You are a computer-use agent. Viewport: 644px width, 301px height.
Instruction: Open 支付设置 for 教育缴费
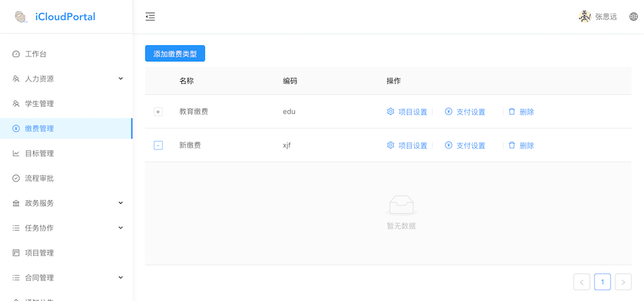click(470, 112)
